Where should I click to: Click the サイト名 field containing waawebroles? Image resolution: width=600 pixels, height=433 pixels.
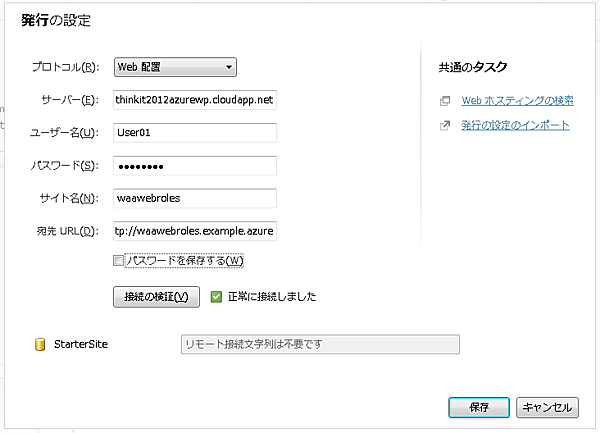click(194, 198)
